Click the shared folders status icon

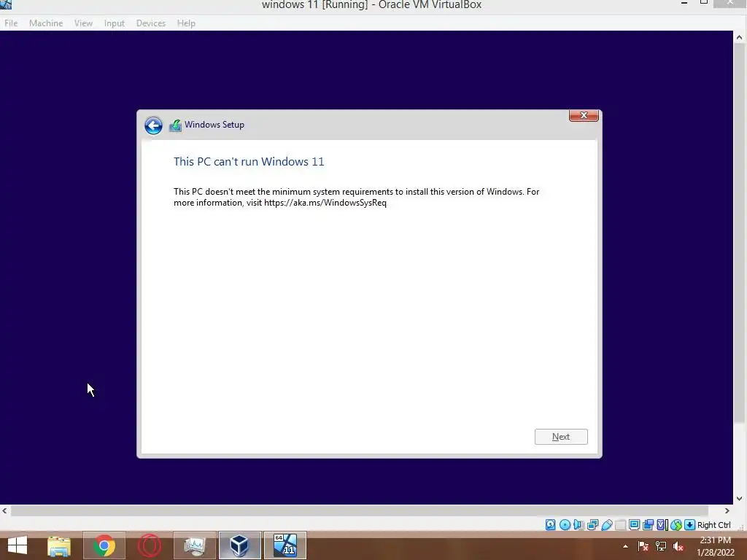pyautogui.click(x=620, y=525)
